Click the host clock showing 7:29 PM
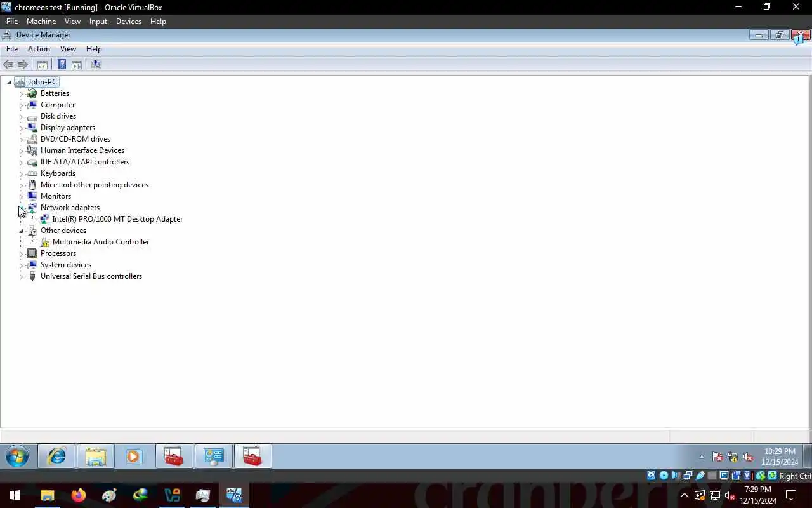The width and height of the screenshot is (812, 508). pyautogui.click(x=757, y=495)
